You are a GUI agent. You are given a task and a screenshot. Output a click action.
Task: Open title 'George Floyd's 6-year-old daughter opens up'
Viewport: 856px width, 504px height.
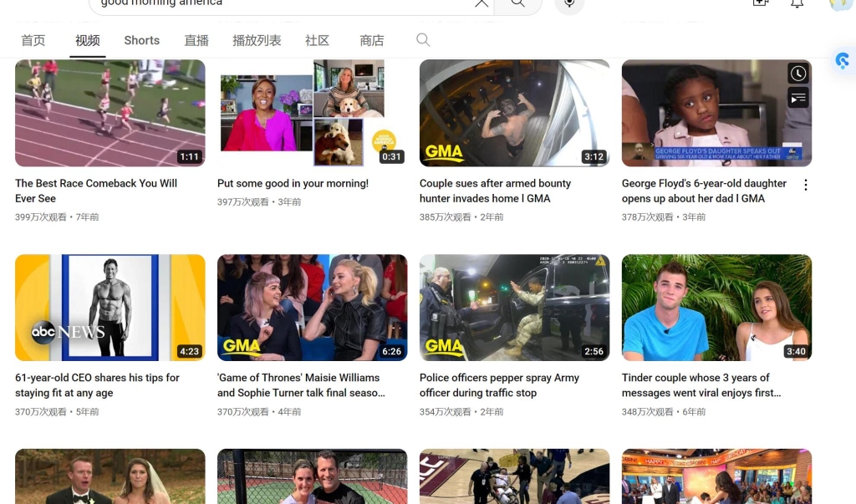[x=704, y=191]
